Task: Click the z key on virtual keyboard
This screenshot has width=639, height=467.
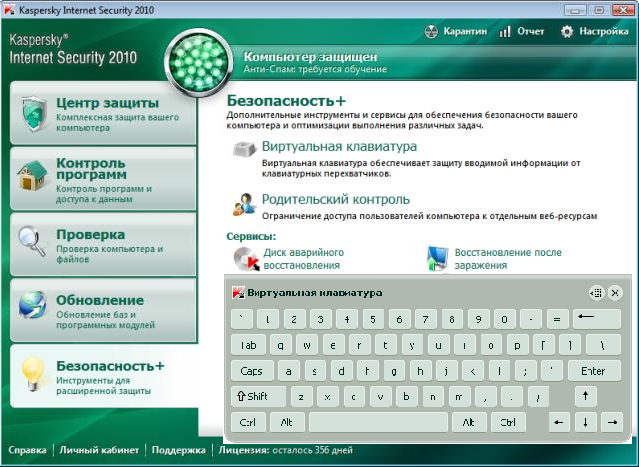Action: click(302, 397)
